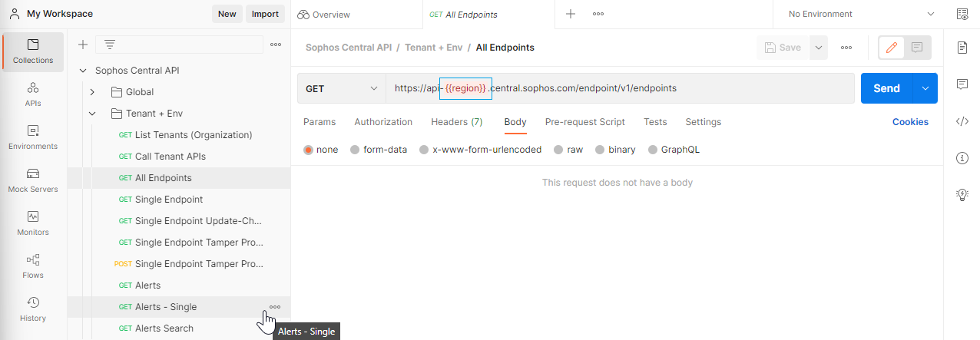Open the Collections sidebar panel
Image resolution: width=980 pixels, height=340 pixels.
click(33, 51)
